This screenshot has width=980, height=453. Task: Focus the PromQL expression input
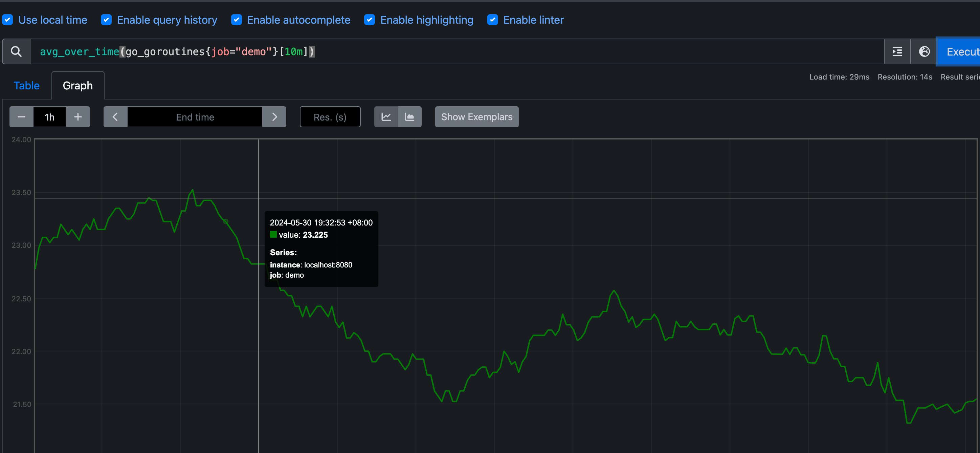(456, 51)
